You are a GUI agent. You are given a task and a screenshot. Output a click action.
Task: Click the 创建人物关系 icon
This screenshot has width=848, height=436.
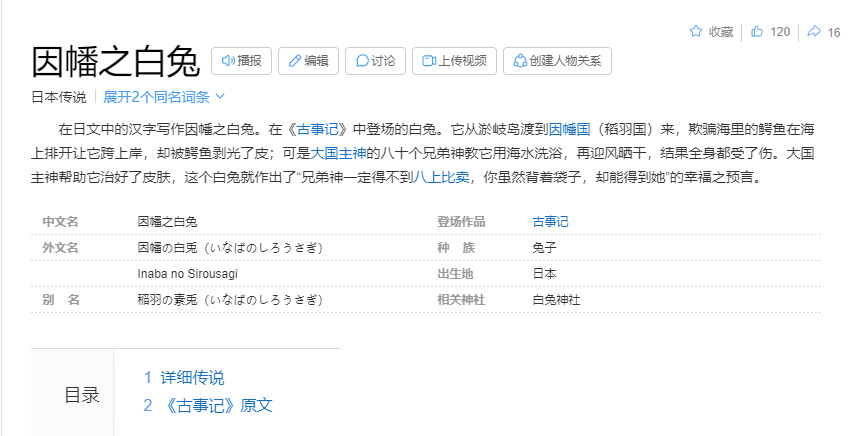tap(519, 61)
